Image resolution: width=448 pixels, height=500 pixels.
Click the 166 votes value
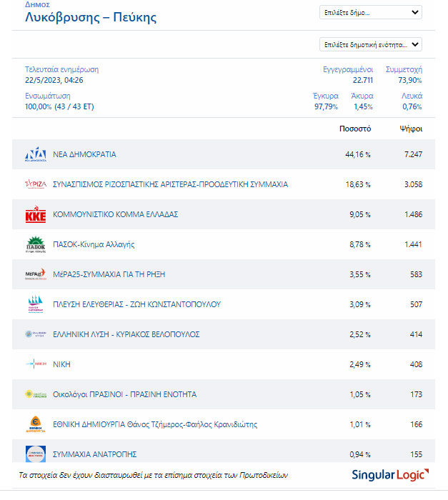point(416,424)
